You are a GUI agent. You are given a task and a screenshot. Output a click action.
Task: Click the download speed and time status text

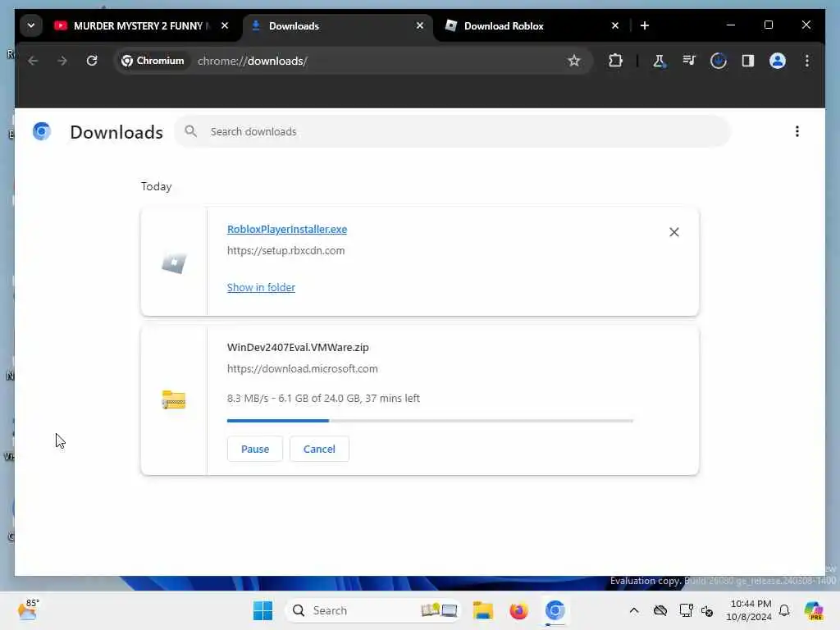pos(323,398)
